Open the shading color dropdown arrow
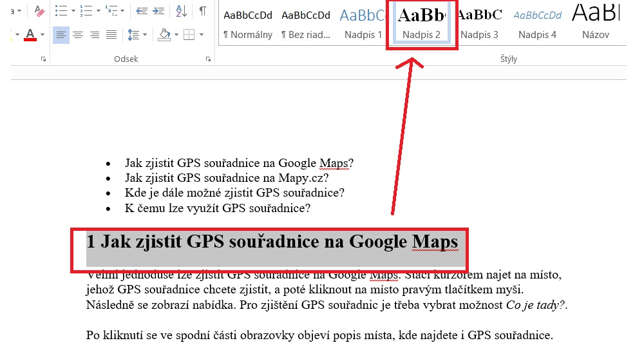 tap(176, 35)
